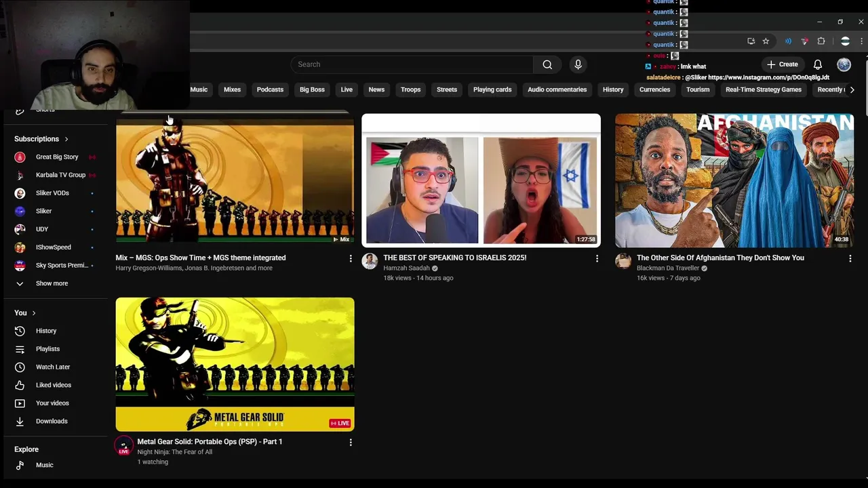This screenshot has height=488, width=868.
Task: Select the History category chip
Action: point(613,89)
